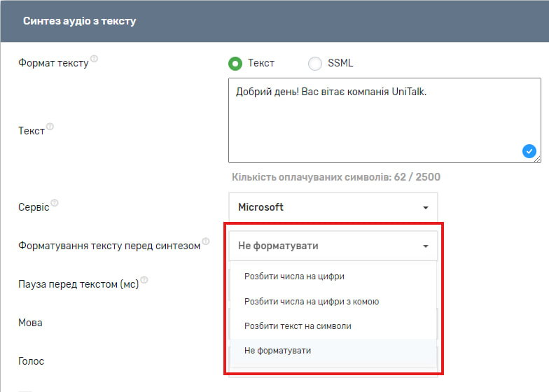Click the help icon next to Пауза перед текстом (мс)
This screenshot has height=392, width=549.
tap(144, 280)
